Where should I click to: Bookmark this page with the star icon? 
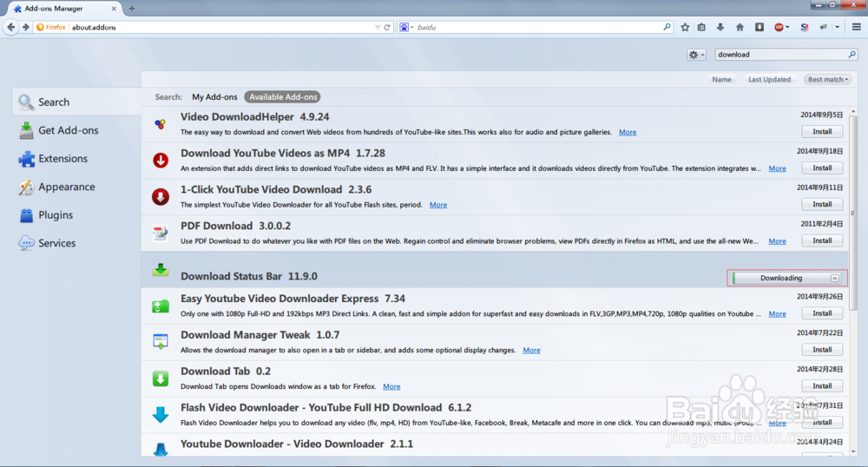click(685, 27)
